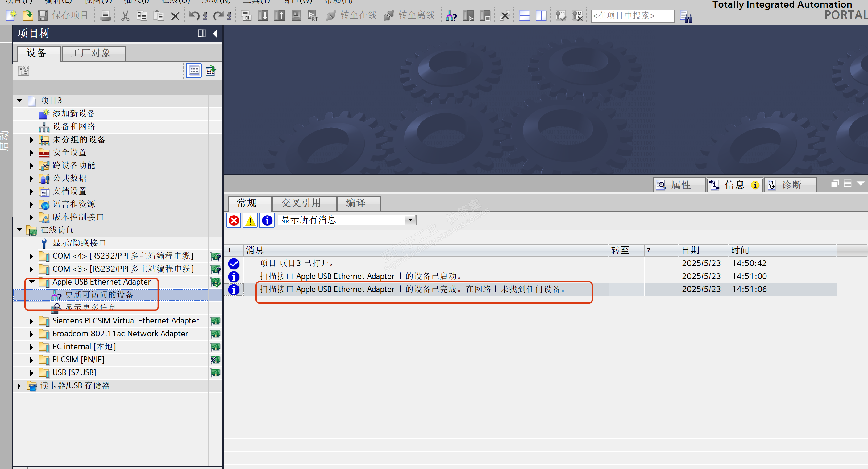Click the Cut scissors icon in the toolbar
Screen dimensions: 868x469
click(x=125, y=16)
